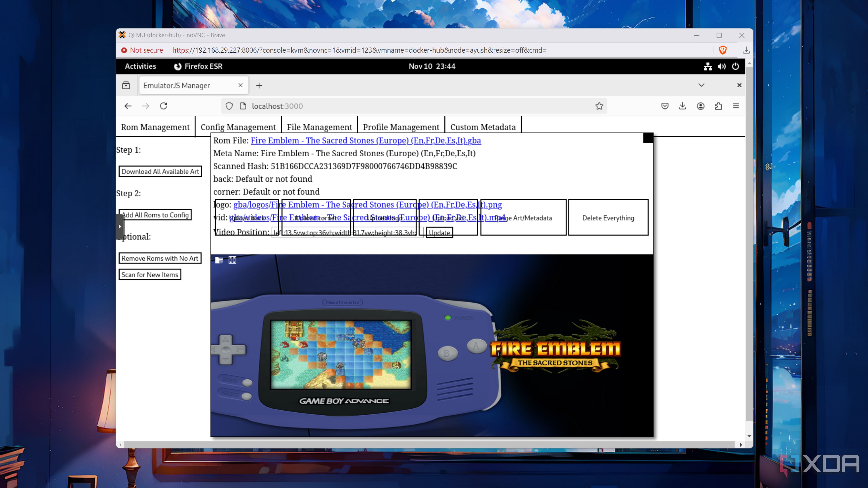Click the site information page icon
The width and height of the screenshot is (868, 488).
[243, 106]
